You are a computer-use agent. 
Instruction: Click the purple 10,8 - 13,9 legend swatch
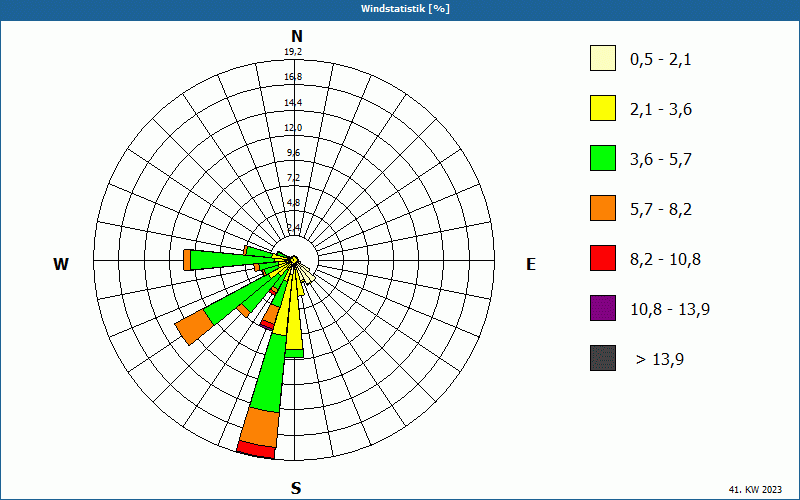click(603, 308)
